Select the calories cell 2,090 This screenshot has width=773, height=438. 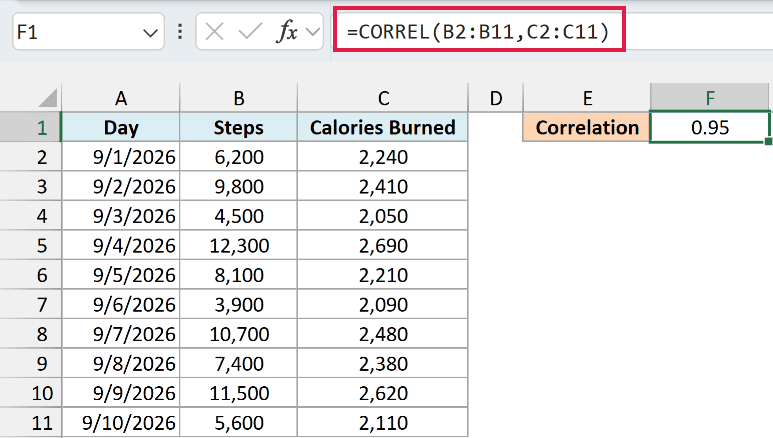click(383, 304)
